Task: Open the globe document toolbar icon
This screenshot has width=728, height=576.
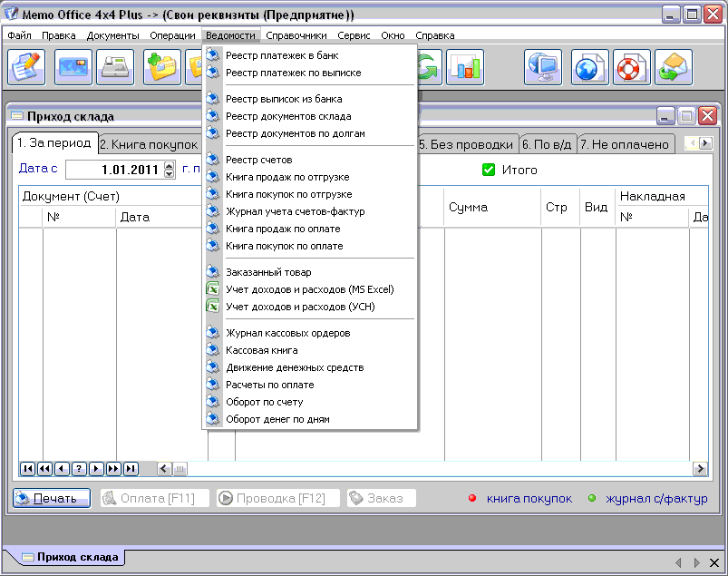Action: tap(590, 67)
